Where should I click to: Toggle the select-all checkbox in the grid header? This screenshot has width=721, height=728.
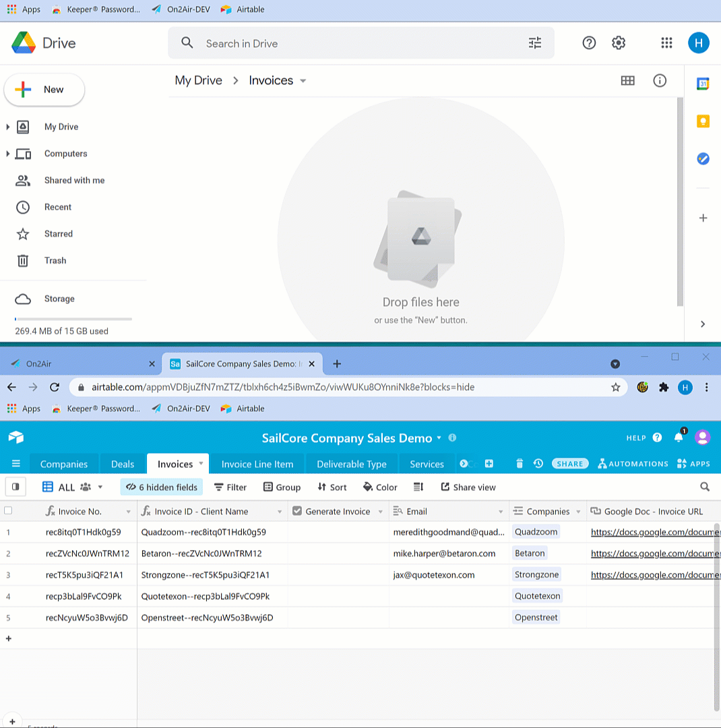[x=9, y=511]
